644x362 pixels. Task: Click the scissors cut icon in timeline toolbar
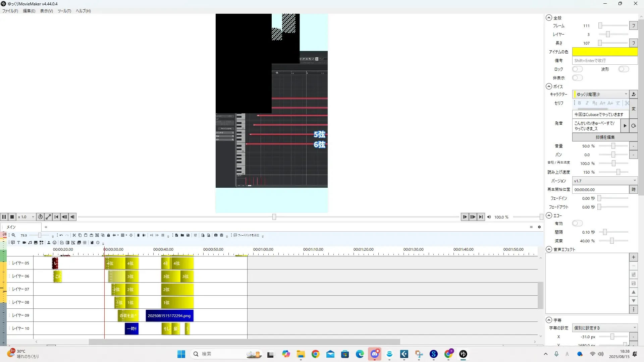(x=74, y=235)
